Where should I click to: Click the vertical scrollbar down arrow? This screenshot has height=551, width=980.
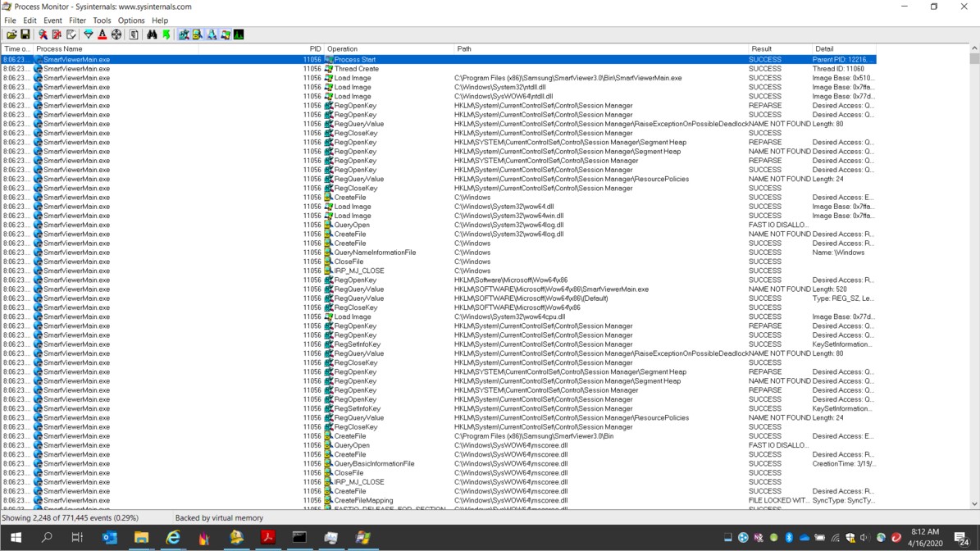[974, 504]
